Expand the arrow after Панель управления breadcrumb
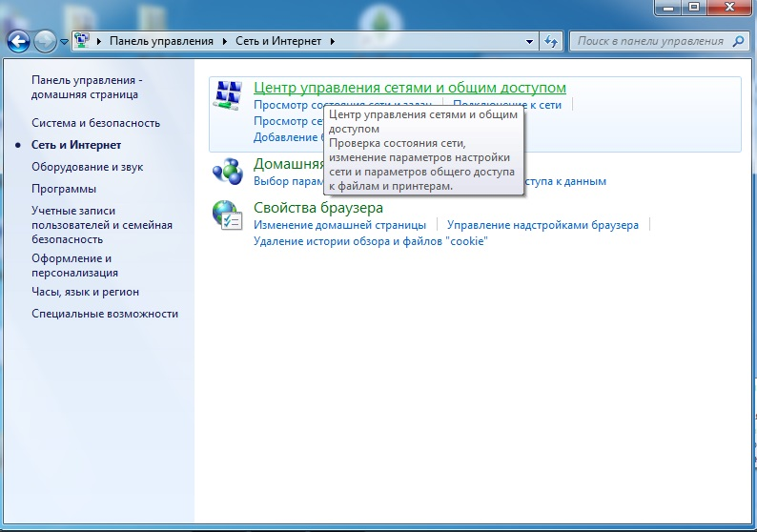Image resolution: width=757 pixels, height=532 pixels. point(224,42)
